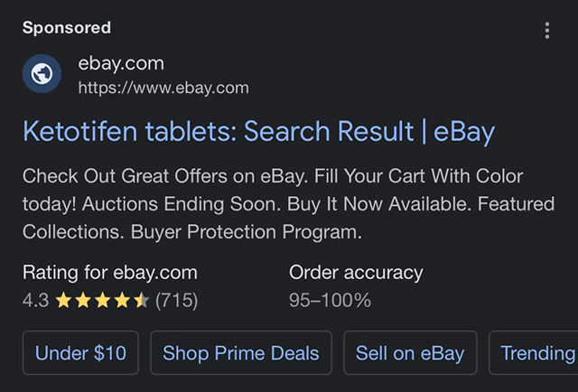578x392 pixels.
Task: Open the (715) review count
Action: (176, 301)
